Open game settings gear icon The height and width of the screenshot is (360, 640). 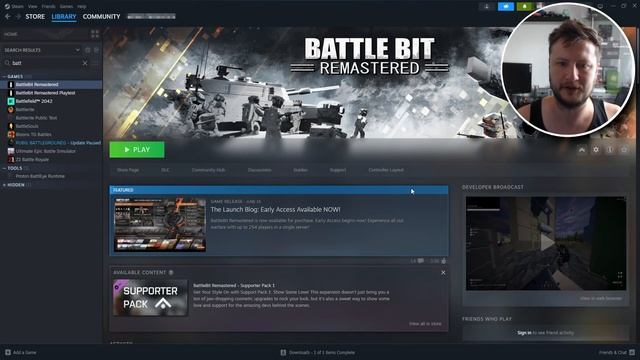coord(596,150)
